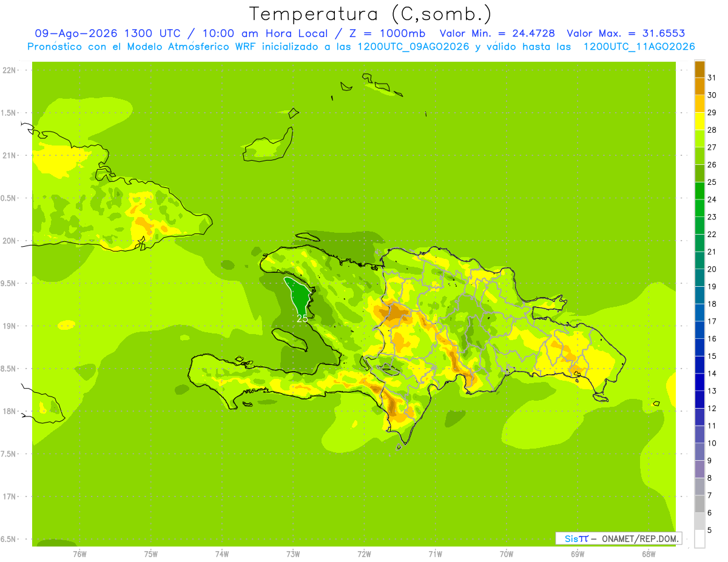Click the title Temperatura (C,somb.)
The height and width of the screenshot is (562, 728).
(x=370, y=14)
